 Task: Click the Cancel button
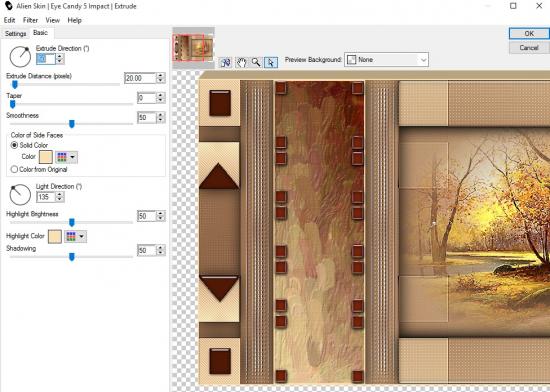(x=529, y=47)
